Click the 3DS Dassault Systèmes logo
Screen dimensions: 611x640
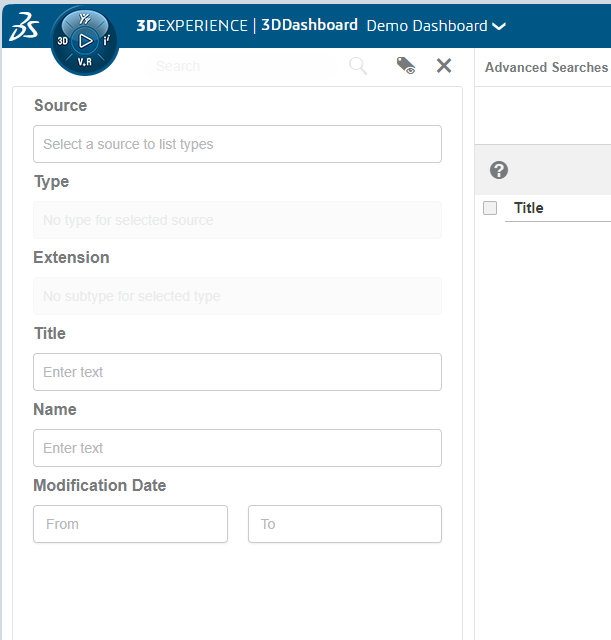click(x=23, y=27)
